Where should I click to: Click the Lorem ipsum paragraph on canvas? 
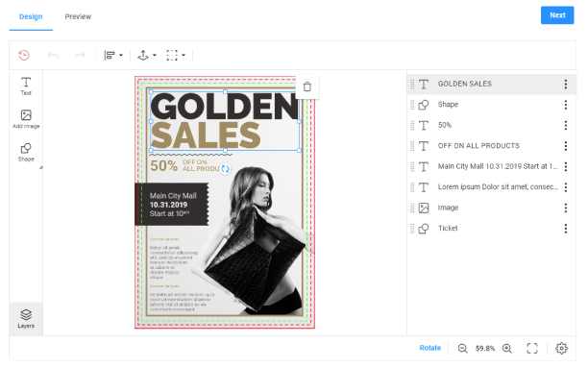(182, 274)
